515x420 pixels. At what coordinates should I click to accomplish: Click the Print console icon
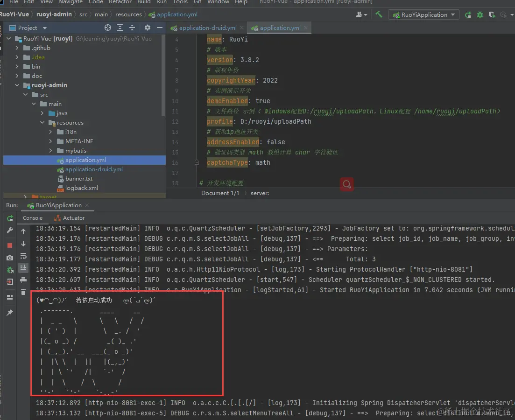23,280
